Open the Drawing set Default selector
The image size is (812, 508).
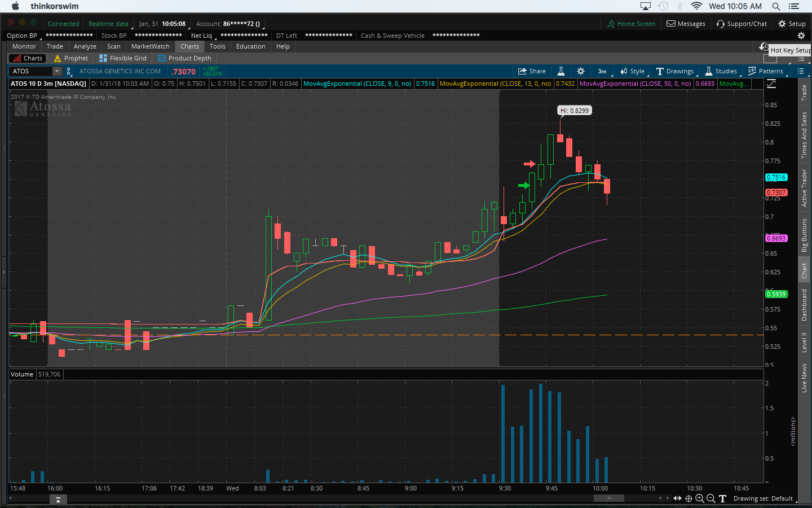click(764, 498)
